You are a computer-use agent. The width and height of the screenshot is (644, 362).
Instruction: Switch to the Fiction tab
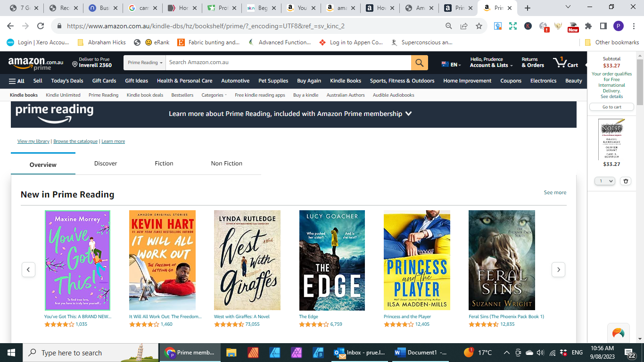pyautogui.click(x=164, y=164)
